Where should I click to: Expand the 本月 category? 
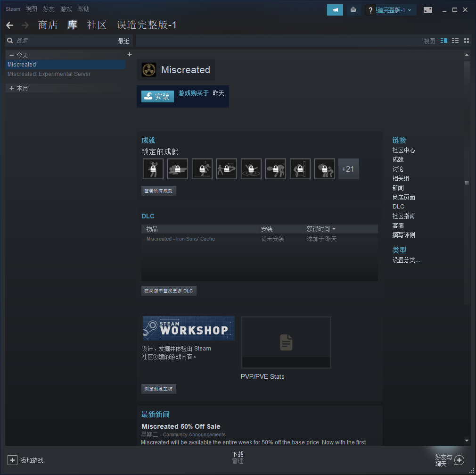coord(12,88)
